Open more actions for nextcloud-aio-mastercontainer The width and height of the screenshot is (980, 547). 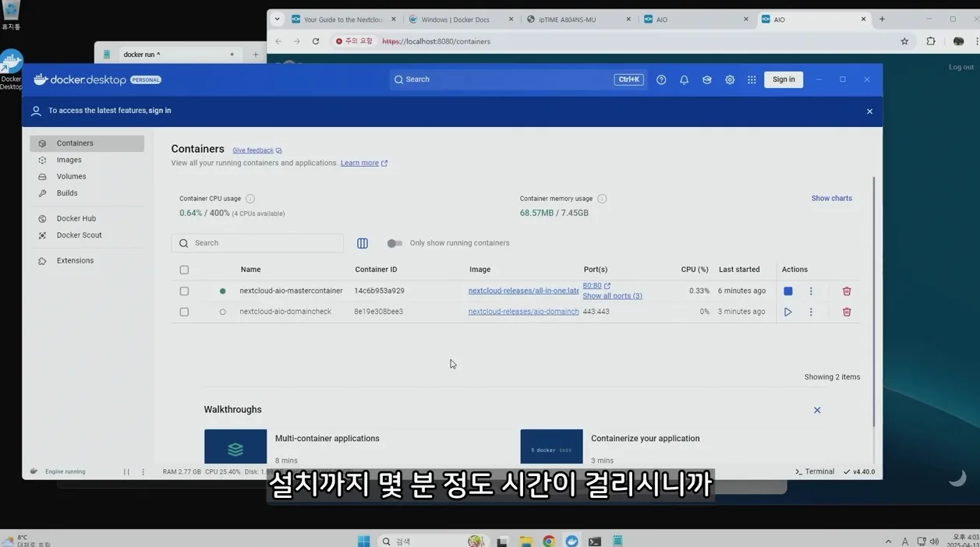(811, 291)
